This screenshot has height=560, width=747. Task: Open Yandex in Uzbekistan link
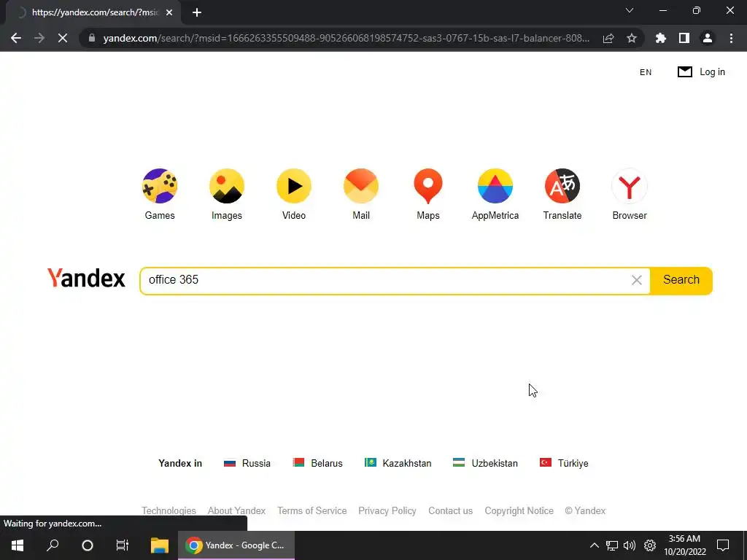coord(485,463)
